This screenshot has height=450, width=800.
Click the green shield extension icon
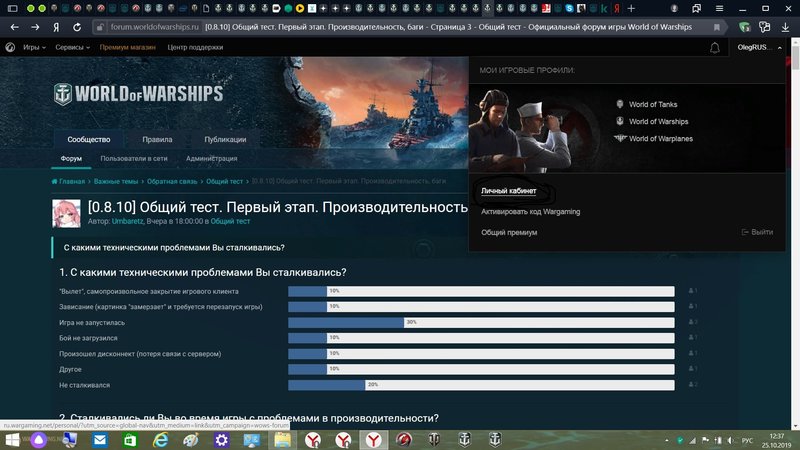click(745, 26)
